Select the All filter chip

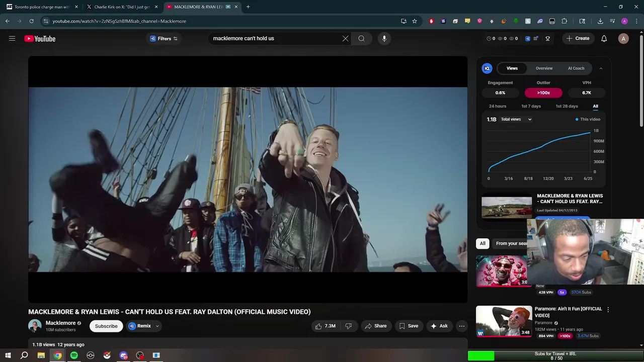[482, 243]
